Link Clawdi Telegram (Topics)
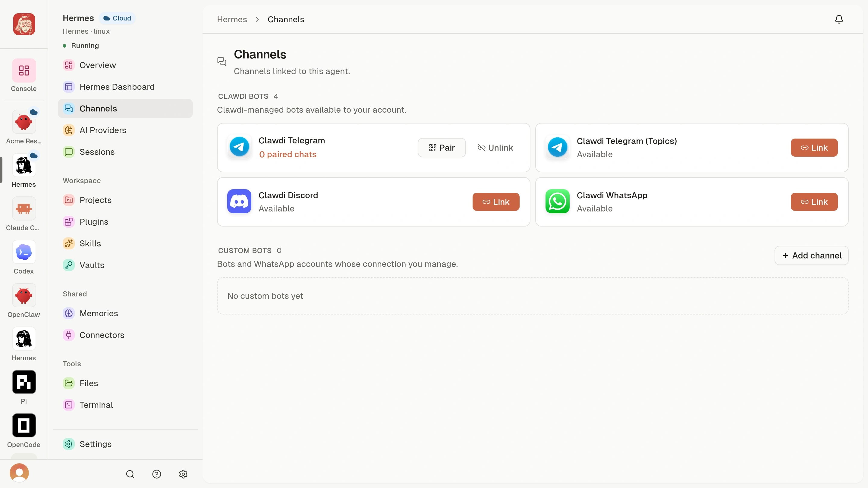 [x=814, y=148]
